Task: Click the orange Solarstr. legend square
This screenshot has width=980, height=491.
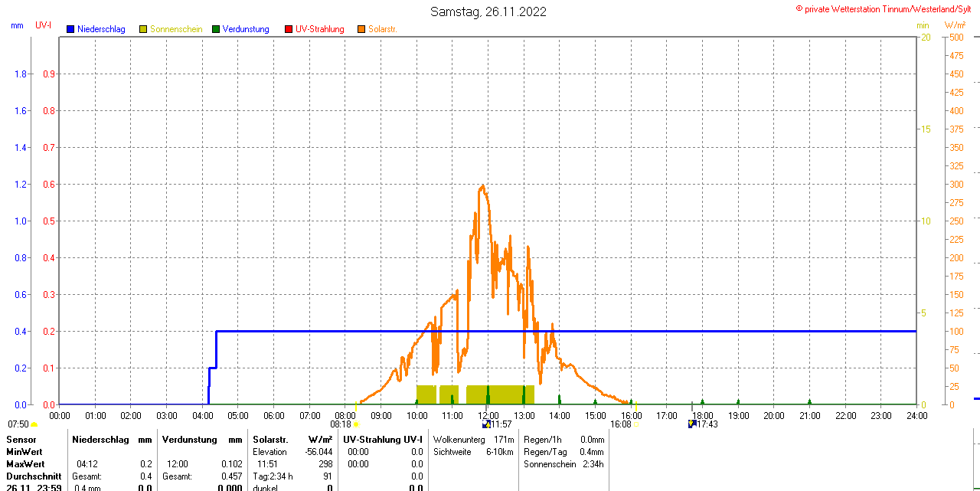Action: pyautogui.click(x=361, y=29)
